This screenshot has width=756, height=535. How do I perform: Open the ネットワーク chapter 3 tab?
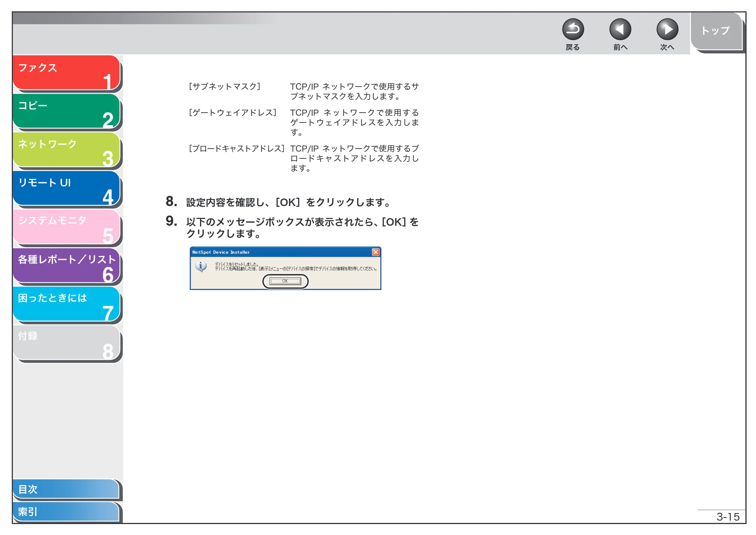(67, 150)
